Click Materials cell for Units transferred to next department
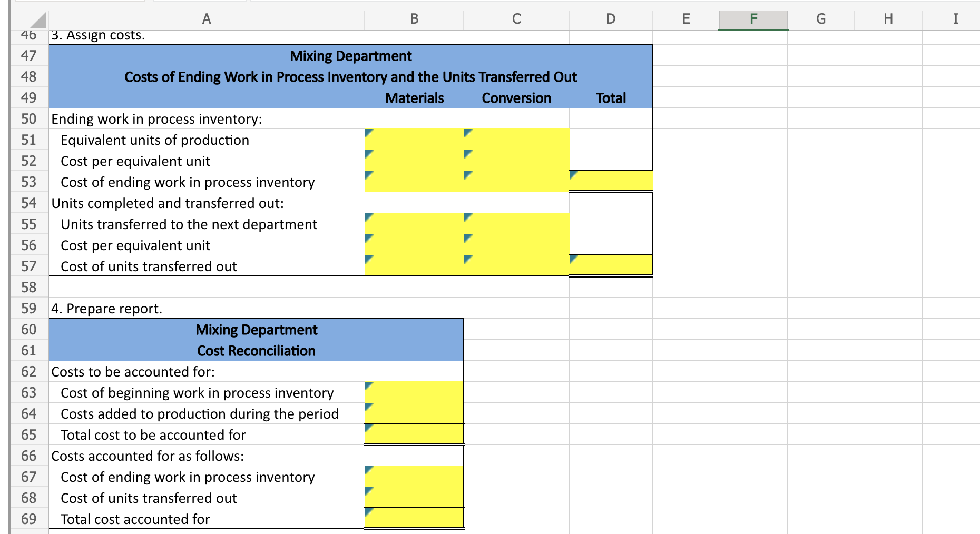The height and width of the screenshot is (534, 980). tap(414, 224)
